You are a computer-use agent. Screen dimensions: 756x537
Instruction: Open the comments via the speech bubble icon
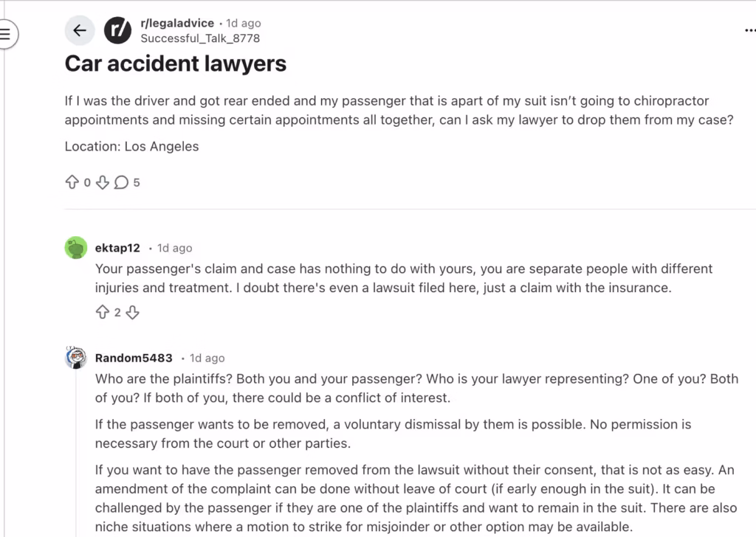[x=120, y=182]
